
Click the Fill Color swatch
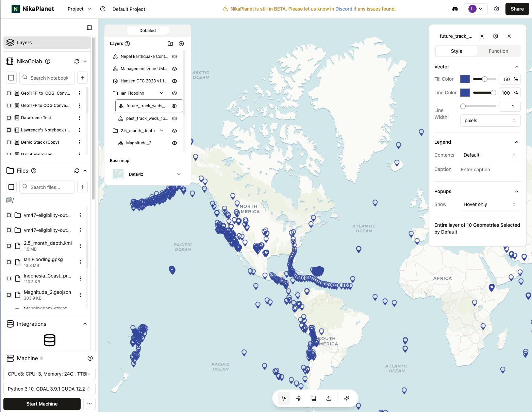(465, 79)
